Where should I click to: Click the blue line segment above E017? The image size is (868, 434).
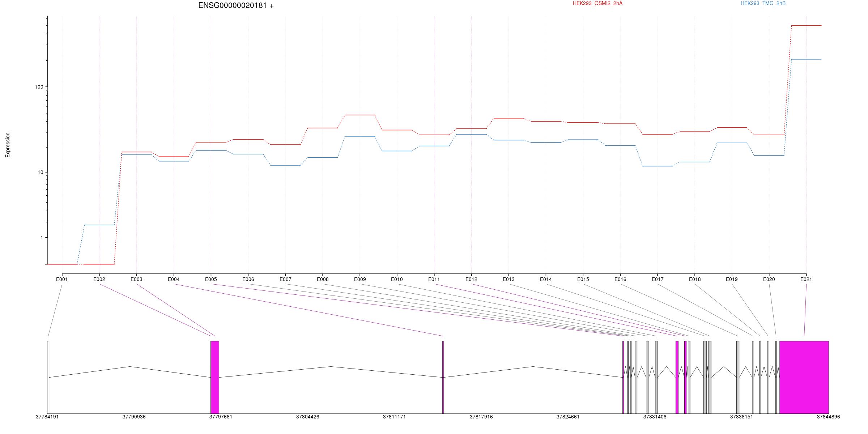pyautogui.click(x=658, y=166)
